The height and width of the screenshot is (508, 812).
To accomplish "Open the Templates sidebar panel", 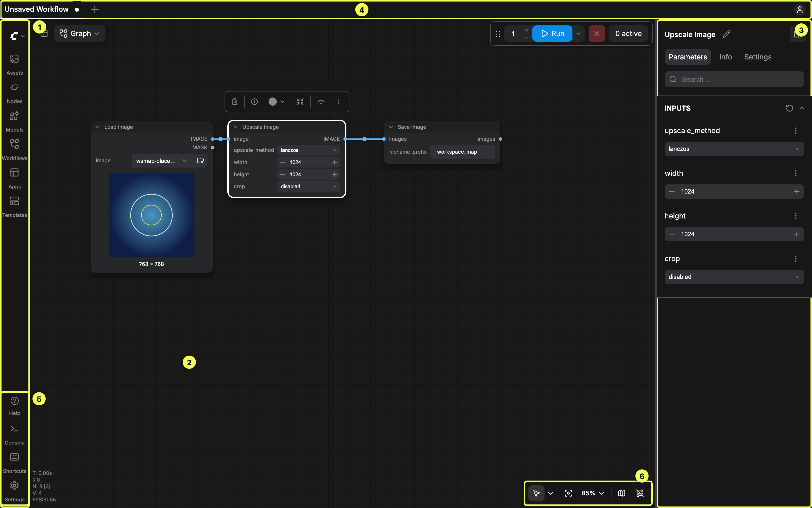I will click(14, 207).
